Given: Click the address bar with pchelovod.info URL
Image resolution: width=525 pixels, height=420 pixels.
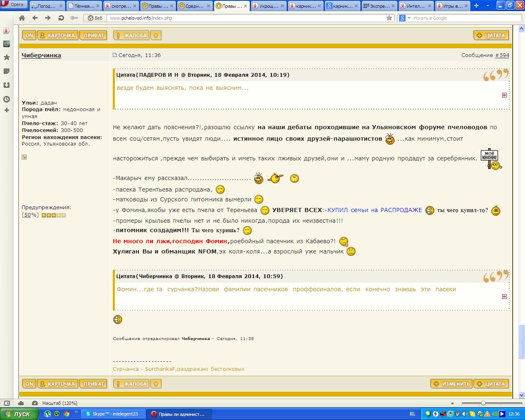Looking at the screenshot, I should tap(246, 18).
